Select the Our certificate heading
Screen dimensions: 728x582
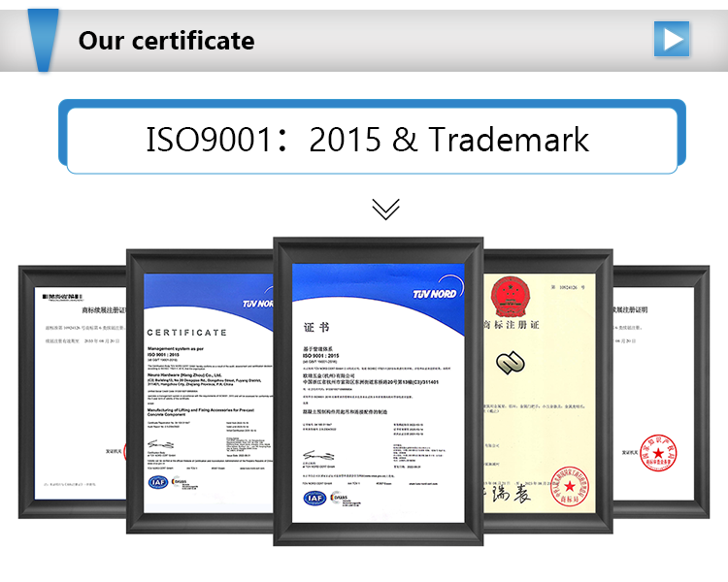[x=166, y=41]
